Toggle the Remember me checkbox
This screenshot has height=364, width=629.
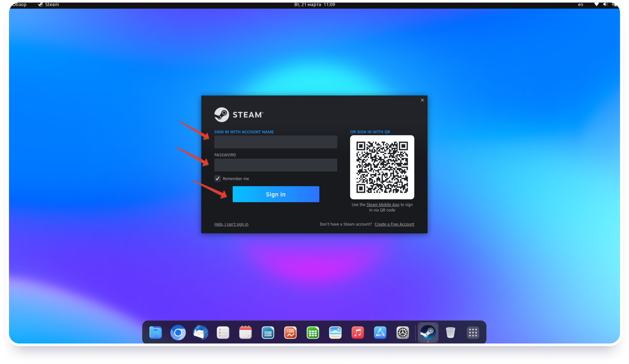[x=218, y=178]
